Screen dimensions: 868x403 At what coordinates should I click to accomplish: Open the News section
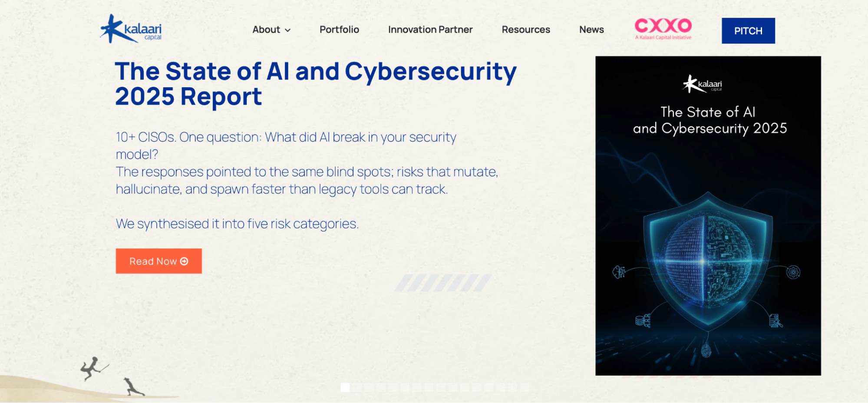coord(591,30)
